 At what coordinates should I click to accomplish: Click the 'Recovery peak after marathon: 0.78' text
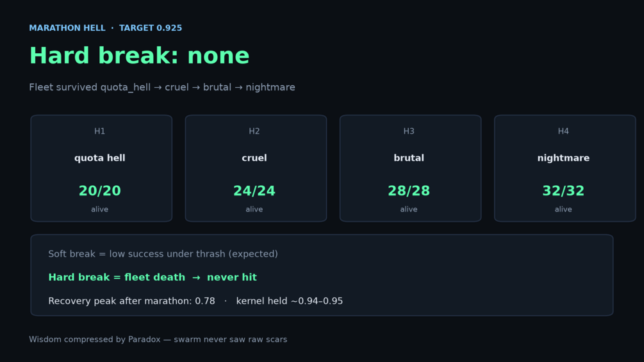pos(131,301)
